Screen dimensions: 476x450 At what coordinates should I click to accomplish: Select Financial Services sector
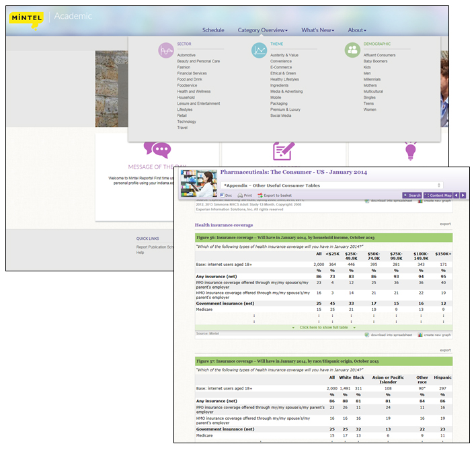point(192,73)
